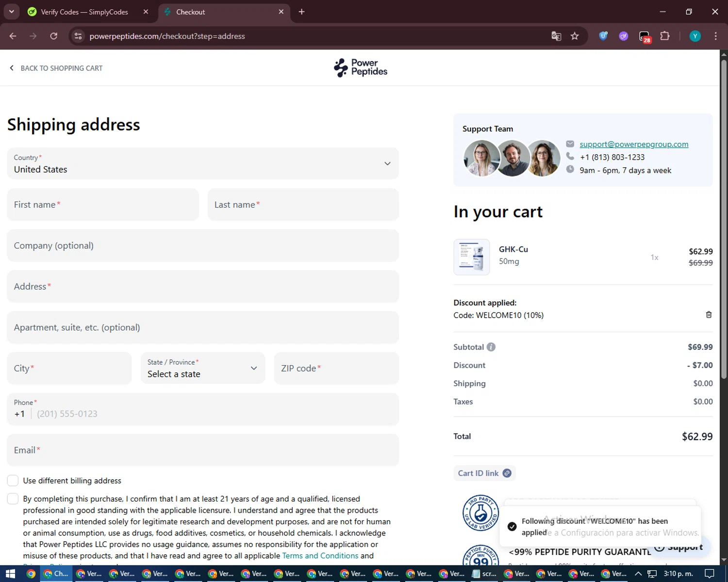Open the Chrome three-dot menu

[x=715, y=36]
